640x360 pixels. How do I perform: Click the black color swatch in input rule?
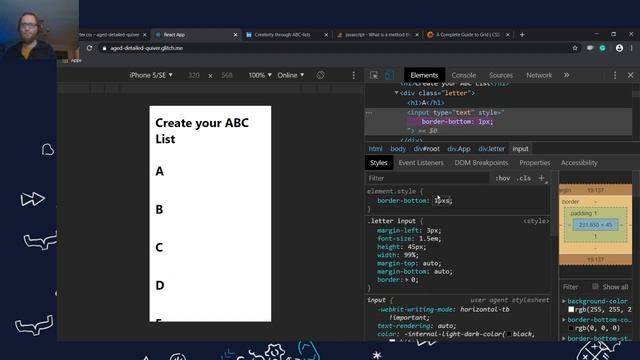click(x=509, y=334)
